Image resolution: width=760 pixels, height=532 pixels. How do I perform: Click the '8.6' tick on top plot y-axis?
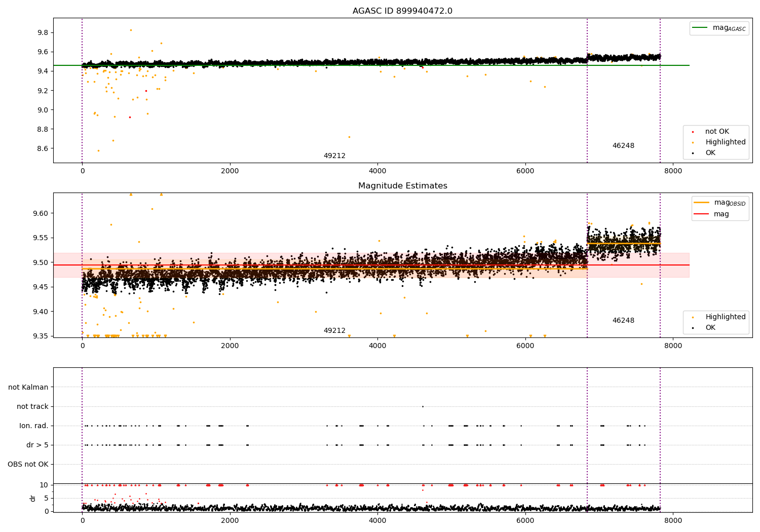(x=43, y=149)
